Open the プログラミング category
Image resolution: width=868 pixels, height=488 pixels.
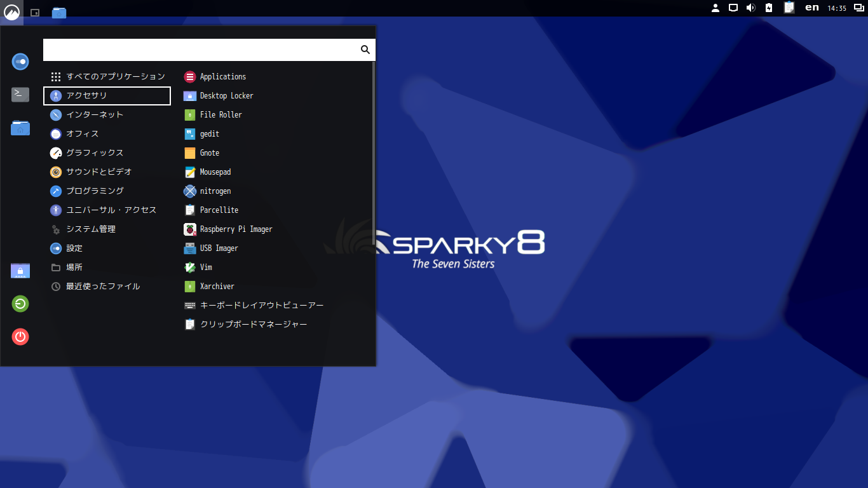(107, 191)
